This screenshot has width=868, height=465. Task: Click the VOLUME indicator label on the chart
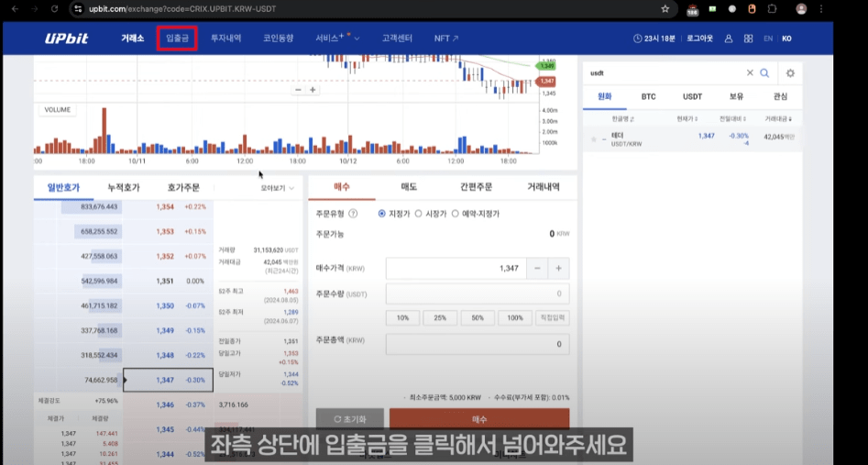tap(58, 110)
